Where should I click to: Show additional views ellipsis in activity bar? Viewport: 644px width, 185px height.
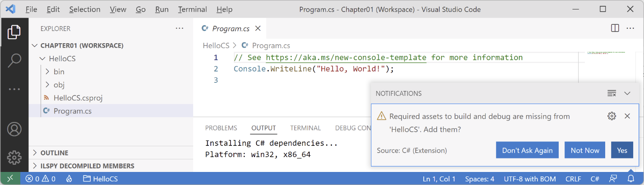pos(14,89)
